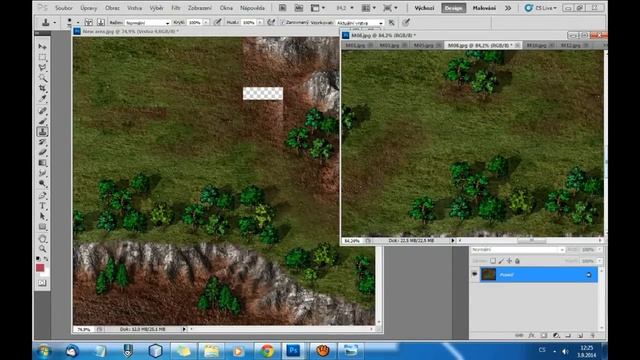Image resolution: width=640 pixels, height=360 pixels.
Task: Open Krytí opacity dropdown arrow
Action: pos(206,22)
